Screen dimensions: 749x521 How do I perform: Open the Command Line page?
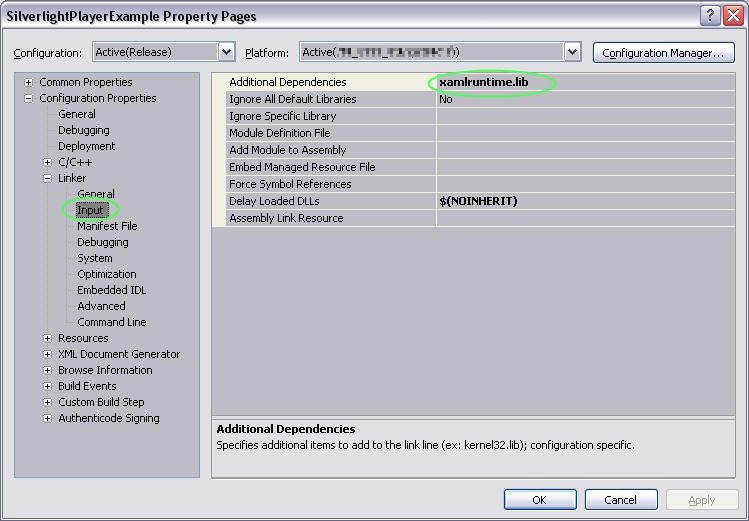112,322
